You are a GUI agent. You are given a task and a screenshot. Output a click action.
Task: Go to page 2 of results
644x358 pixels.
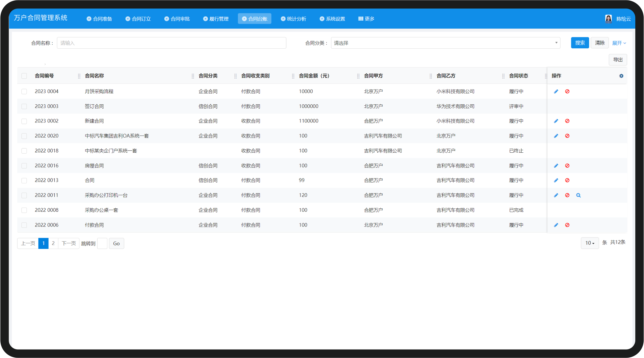[53, 243]
